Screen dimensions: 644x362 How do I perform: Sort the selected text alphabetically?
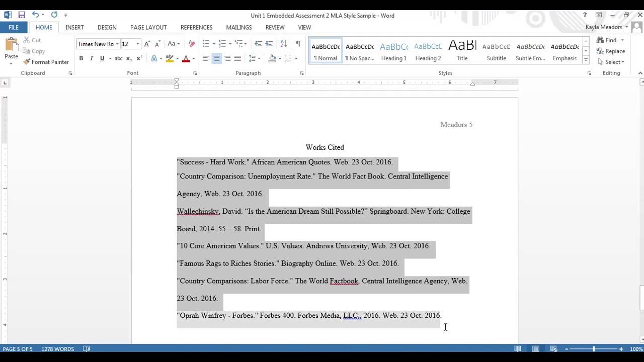coord(284,44)
